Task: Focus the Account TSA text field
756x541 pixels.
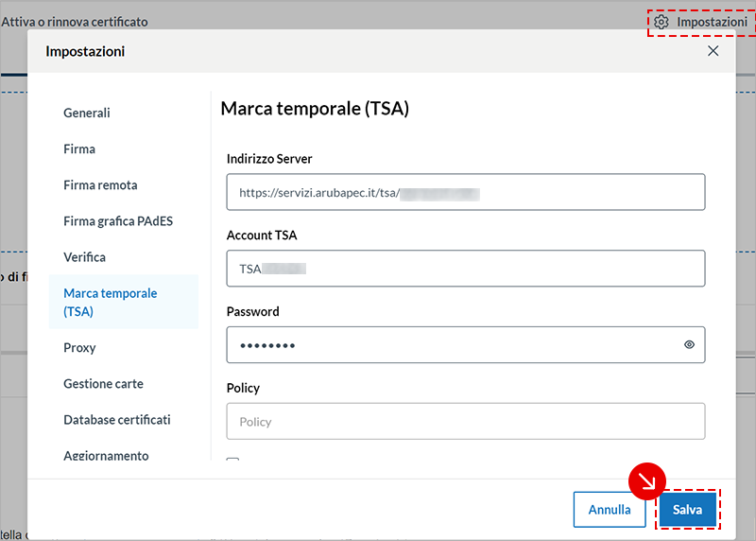Action: coord(465,269)
